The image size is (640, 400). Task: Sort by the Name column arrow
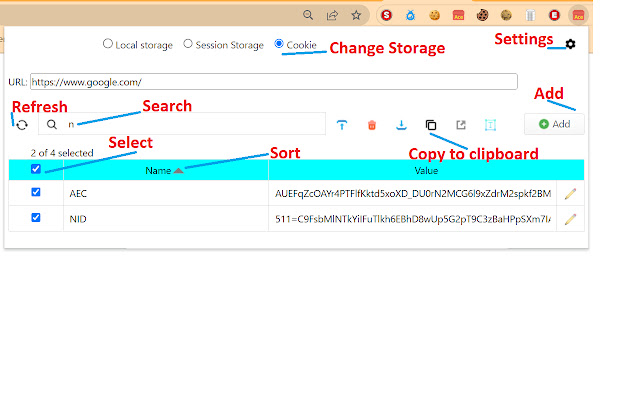(178, 171)
